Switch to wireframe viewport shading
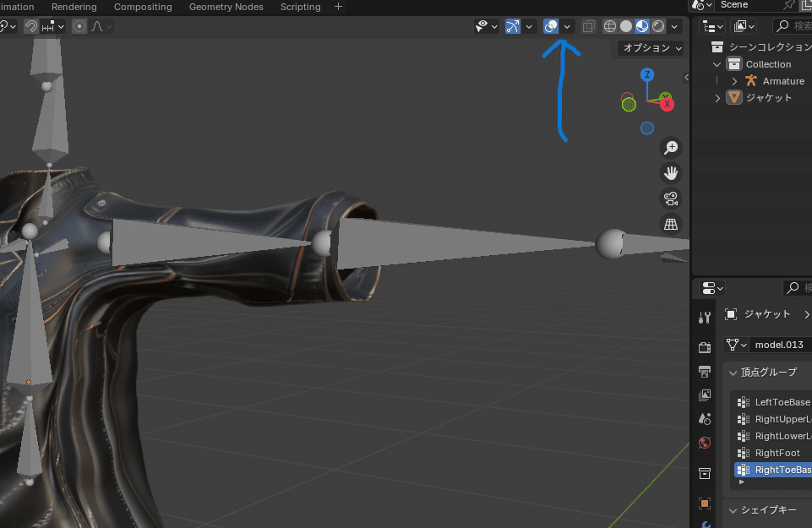 610,26
